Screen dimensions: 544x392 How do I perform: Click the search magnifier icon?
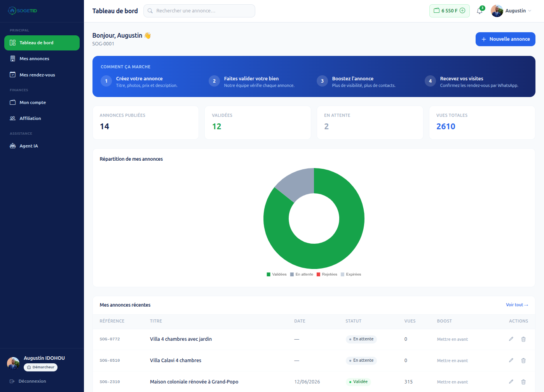[x=150, y=11]
